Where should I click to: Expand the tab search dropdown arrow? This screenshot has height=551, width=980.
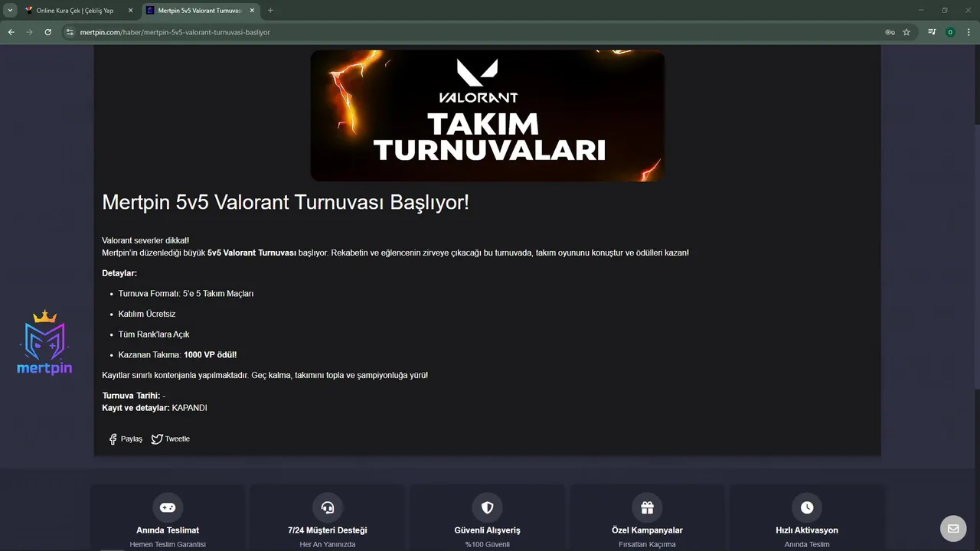(10, 10)
